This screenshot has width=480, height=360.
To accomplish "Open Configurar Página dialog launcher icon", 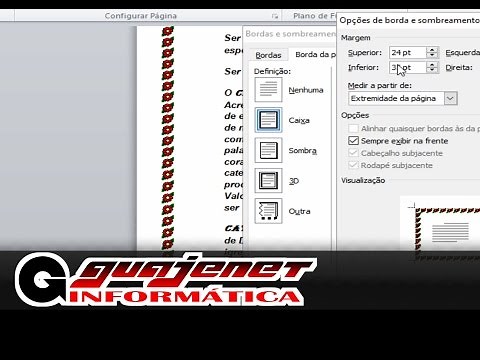I will [275, 16].
